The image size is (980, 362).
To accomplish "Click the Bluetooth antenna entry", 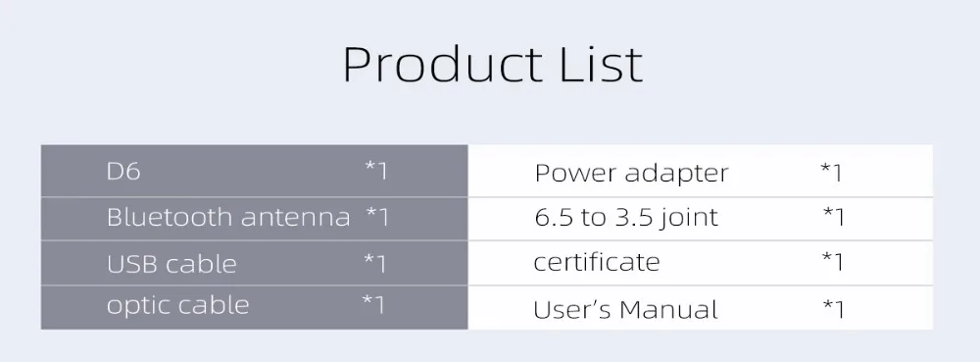I will [228, 217].
